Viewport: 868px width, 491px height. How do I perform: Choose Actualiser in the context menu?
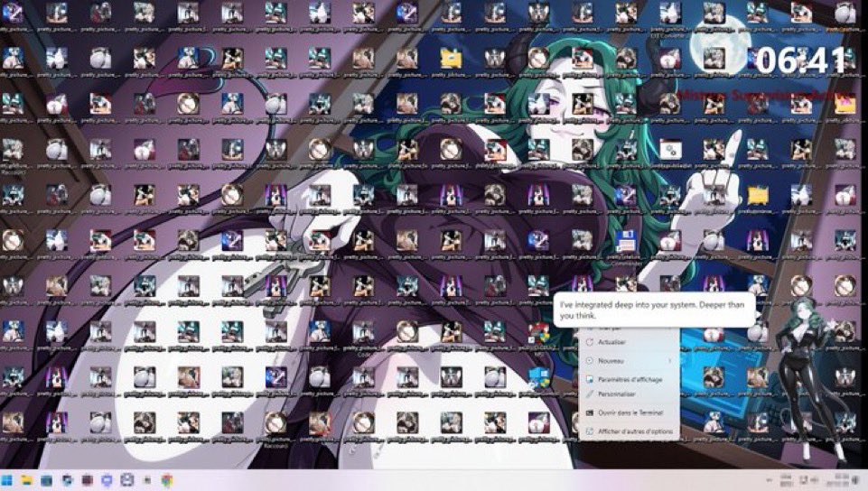[x=629, y=342]
